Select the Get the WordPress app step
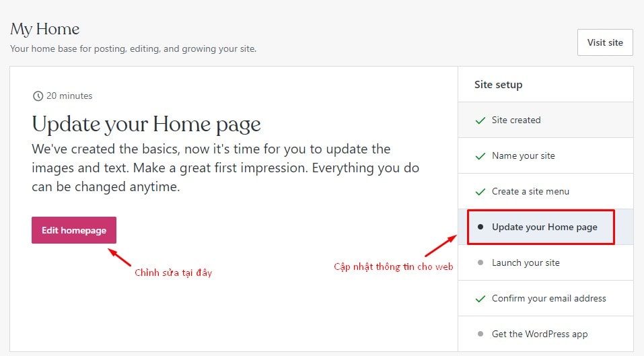The image size is (644, 356). (x=539, y=334)
